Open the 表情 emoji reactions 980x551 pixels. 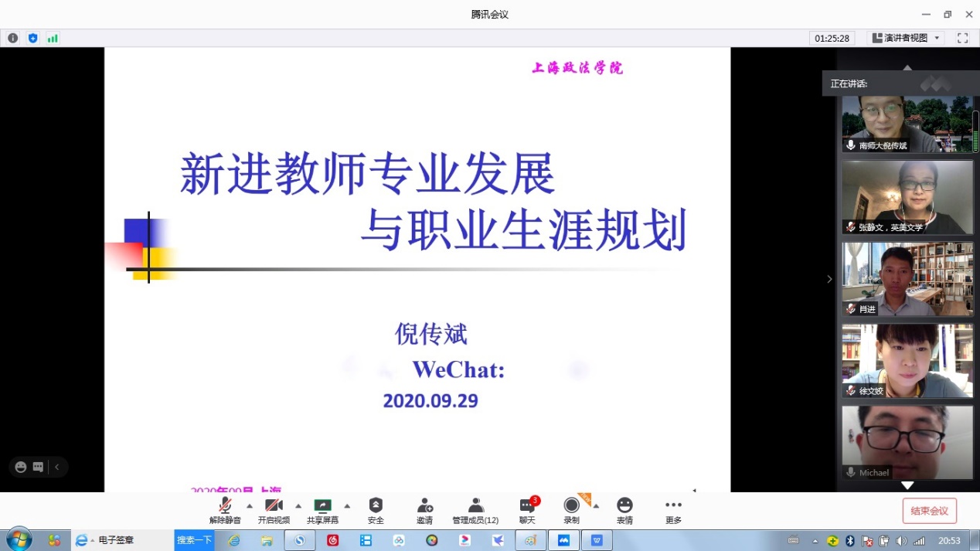click(624, 510)
